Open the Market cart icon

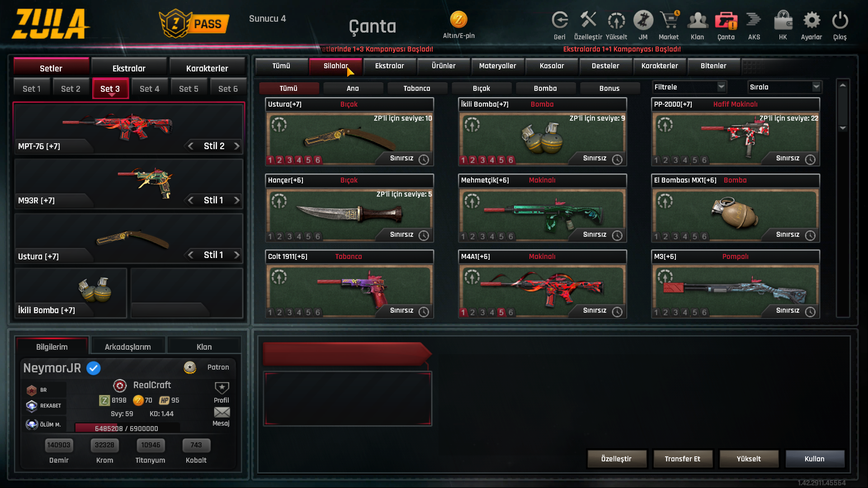point(669,20)
